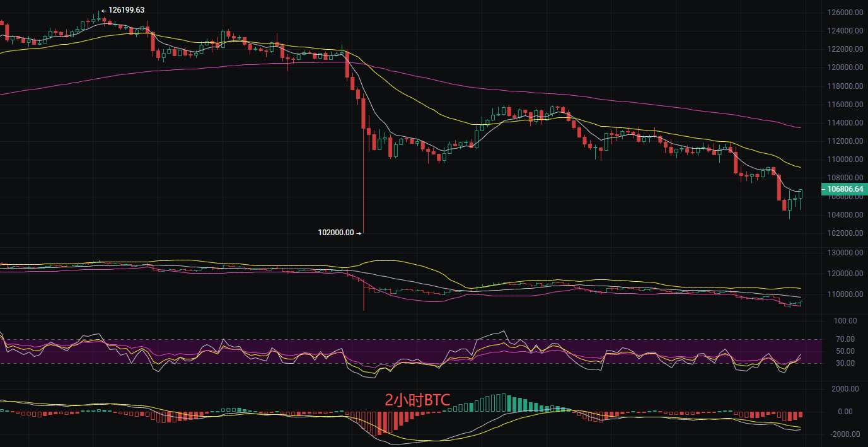Image resolution: width=868 pixels, height=447 pixels.
Task: Click the RSI 100.00 axis label
Action: (845, 321)
